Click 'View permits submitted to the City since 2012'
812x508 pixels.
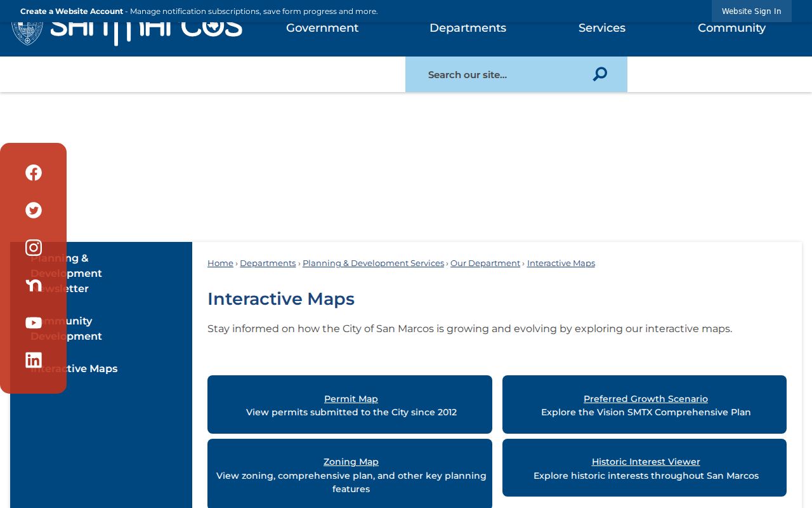click(351, 412)
